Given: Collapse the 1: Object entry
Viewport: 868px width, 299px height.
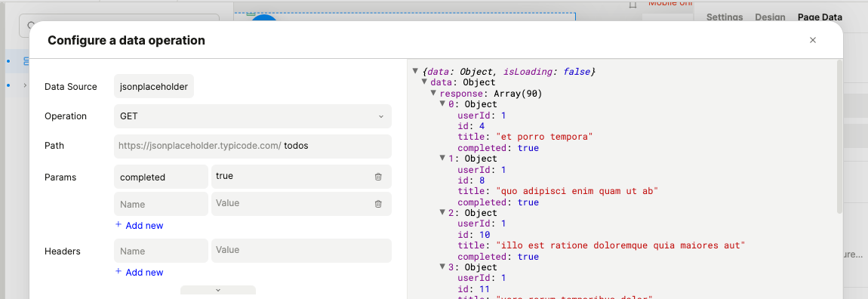Looking at the screenshot, I should (442, 159).
